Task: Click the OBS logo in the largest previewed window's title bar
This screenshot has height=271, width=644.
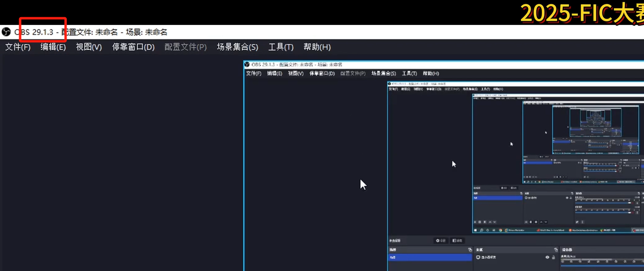Action: point(247,65)
